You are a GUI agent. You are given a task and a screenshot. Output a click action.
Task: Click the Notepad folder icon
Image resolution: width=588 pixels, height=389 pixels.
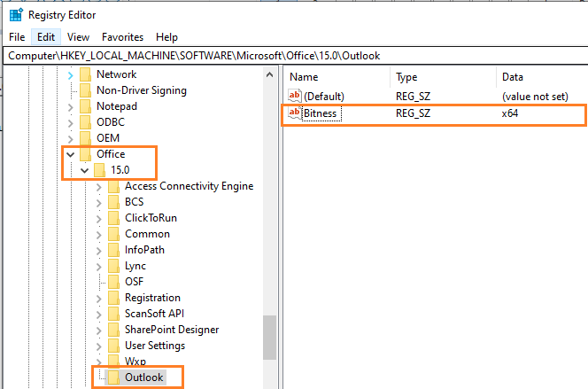tap(85, 106)
